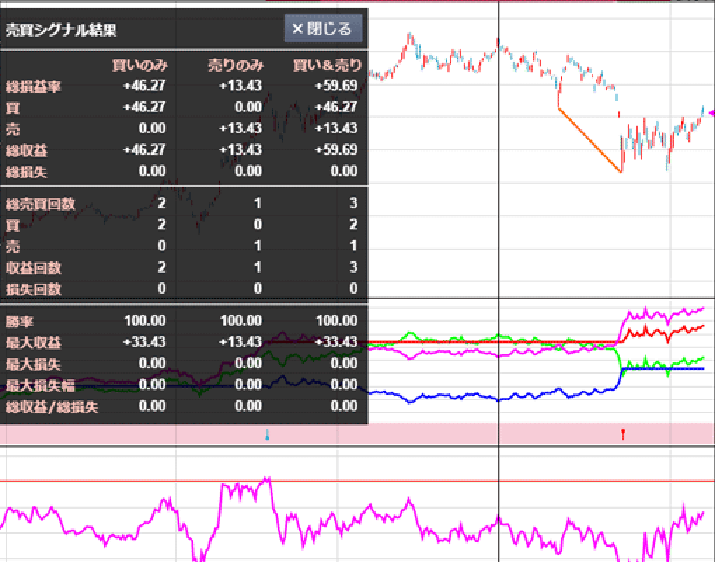This screenshot has height=562, width=715.
Task: Click the +59.69 total profit rate value
Action: 336,86
